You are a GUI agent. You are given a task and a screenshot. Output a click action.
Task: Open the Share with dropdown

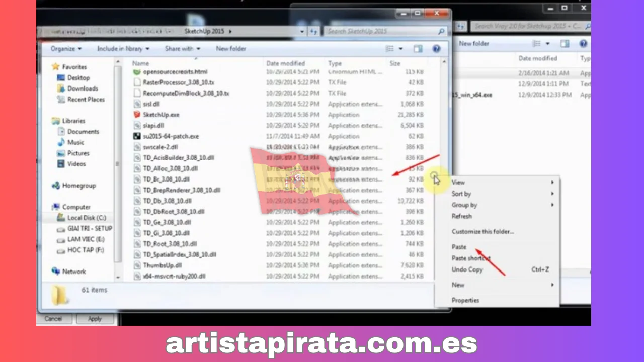tap(182, 49)
